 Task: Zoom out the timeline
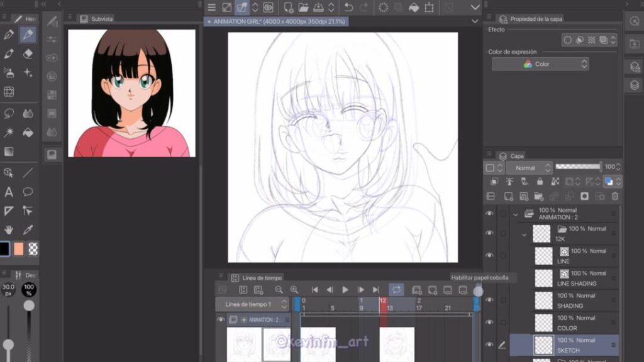click(x=279, y=290)
